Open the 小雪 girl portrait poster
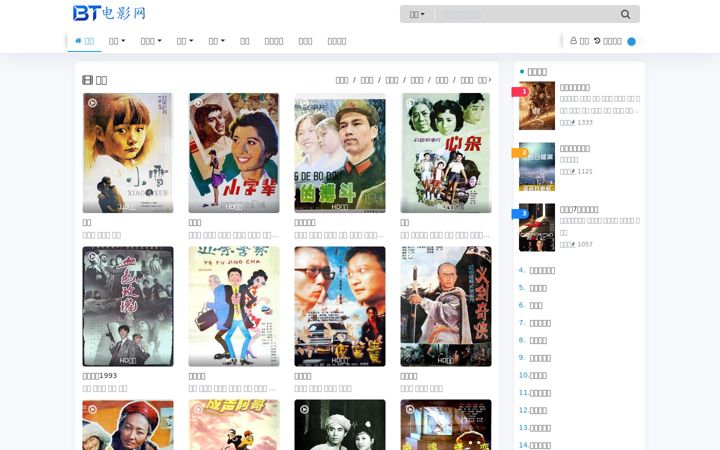 pos(128,153)
